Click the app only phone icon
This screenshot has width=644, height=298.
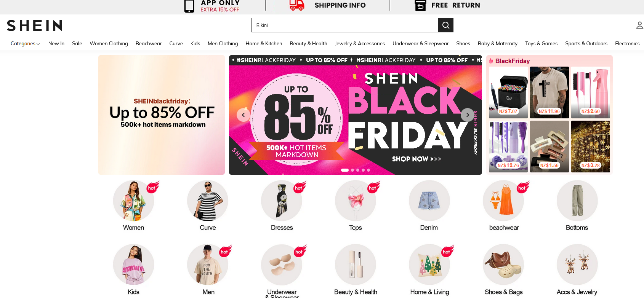click(189, 6)
